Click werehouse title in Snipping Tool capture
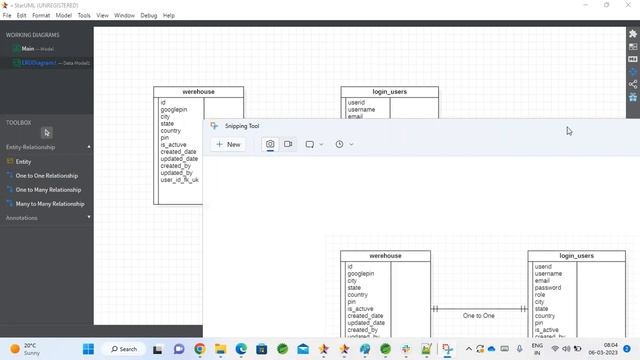 point(385,256)
